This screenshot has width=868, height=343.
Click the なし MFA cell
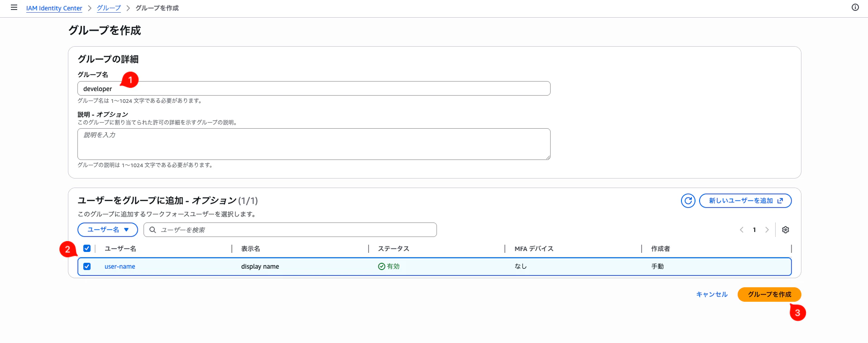[x=521, y=266]
